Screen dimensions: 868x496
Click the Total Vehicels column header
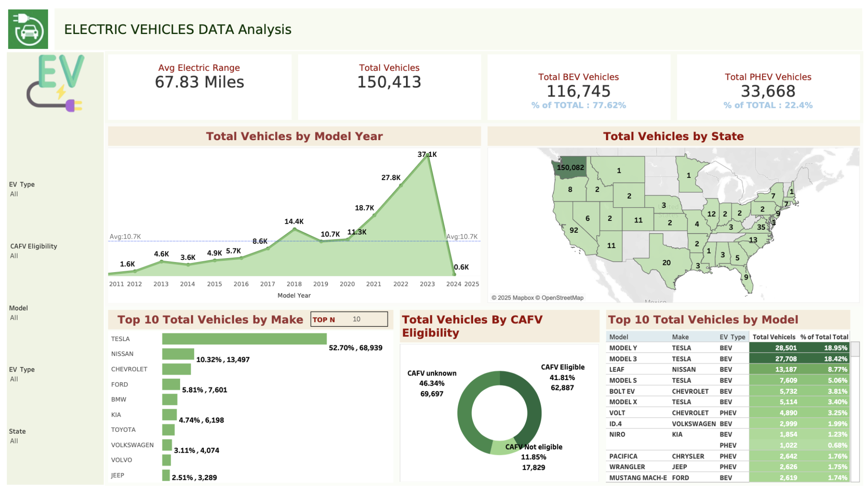(774, 337)
